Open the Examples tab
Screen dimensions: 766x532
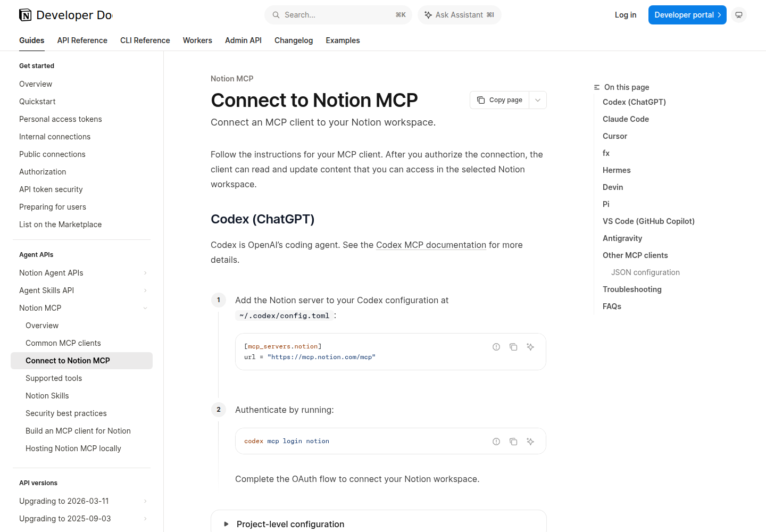tap(343, 40)
